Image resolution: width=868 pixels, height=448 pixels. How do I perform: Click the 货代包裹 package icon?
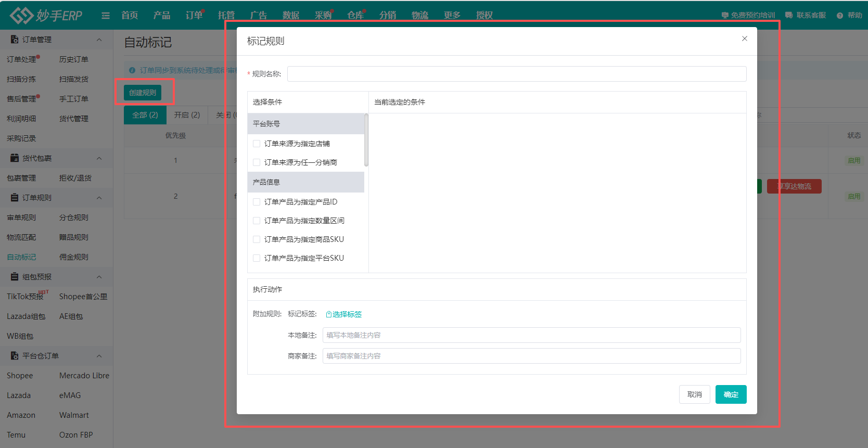tap(15, 158)
